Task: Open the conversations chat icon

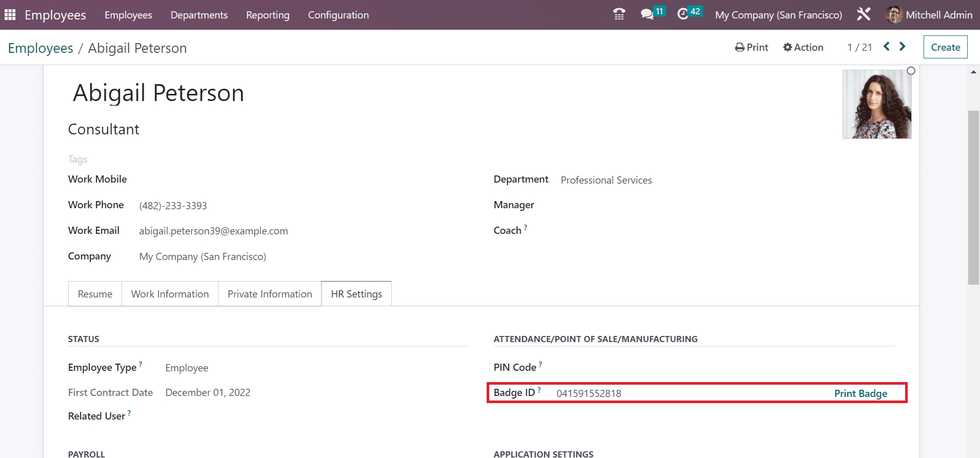Action: pyautogui.click(x=647, y=14)
